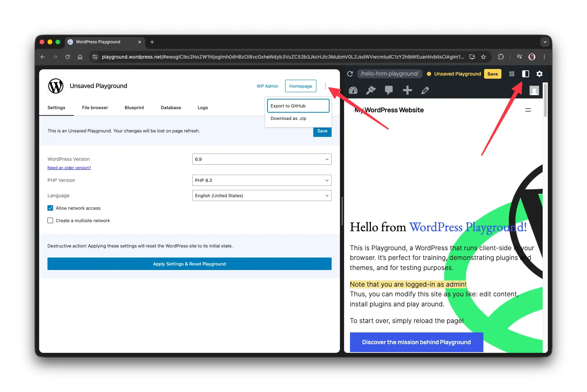
Task: Open the Language selection dropdown
Action: [x=262, y=195]
